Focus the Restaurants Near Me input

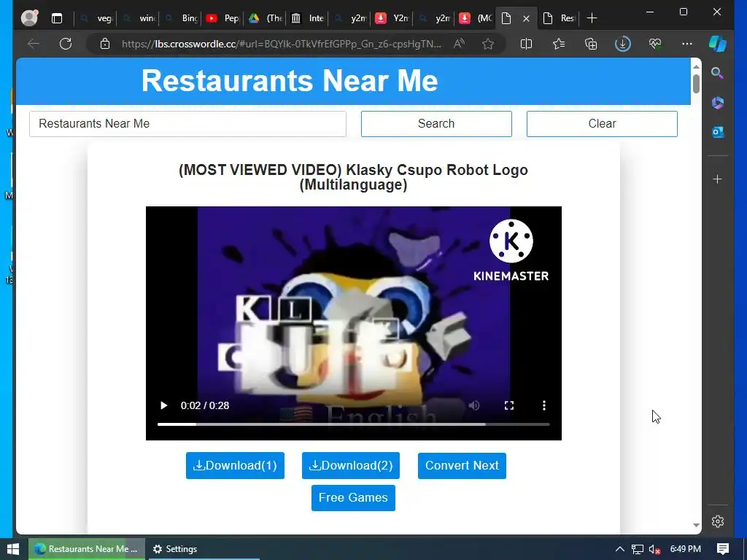pyautogui.click(x=187, y=124)
